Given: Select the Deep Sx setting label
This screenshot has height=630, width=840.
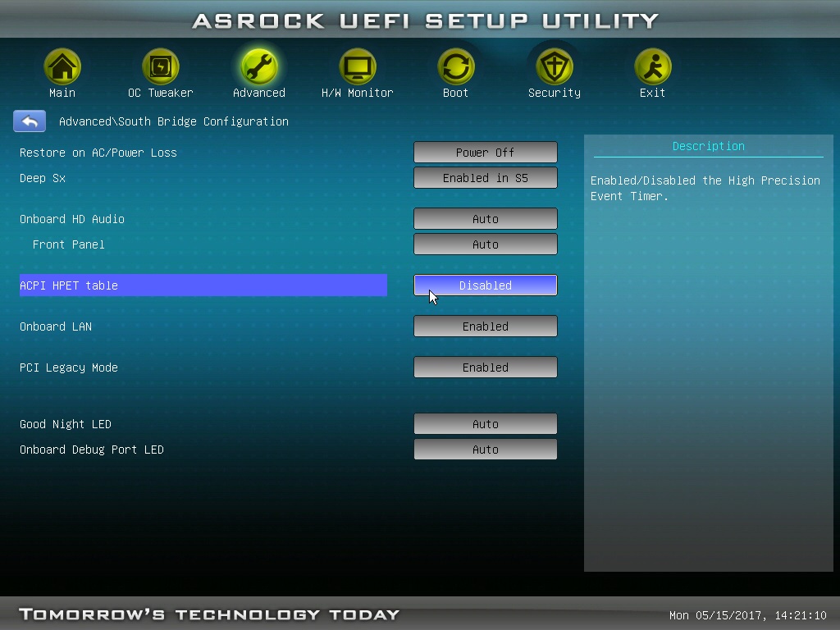Looking at the screenshot, I should pyautogui.click(x=43, y=178).
